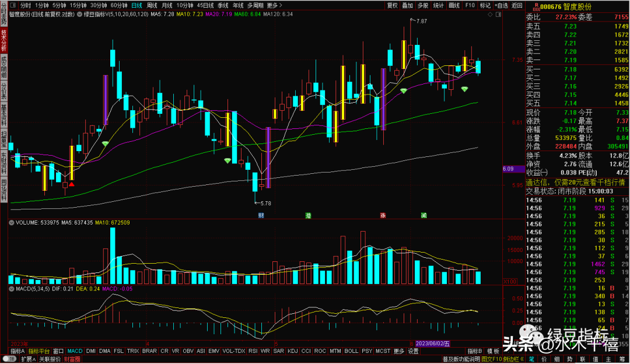Click the 标记 mark button
This screenshot has width=630, height=364.
[485, 5]
